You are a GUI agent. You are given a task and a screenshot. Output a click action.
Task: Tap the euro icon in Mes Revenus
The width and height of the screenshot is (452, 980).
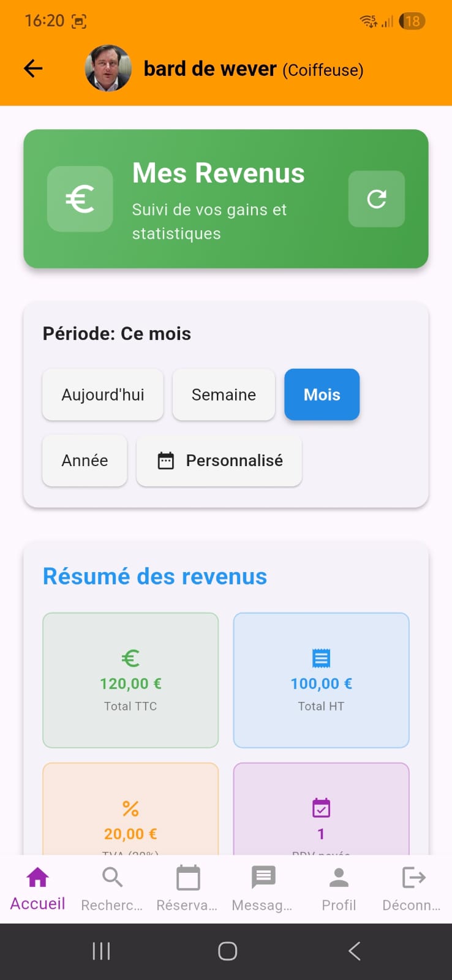(80, 199)
